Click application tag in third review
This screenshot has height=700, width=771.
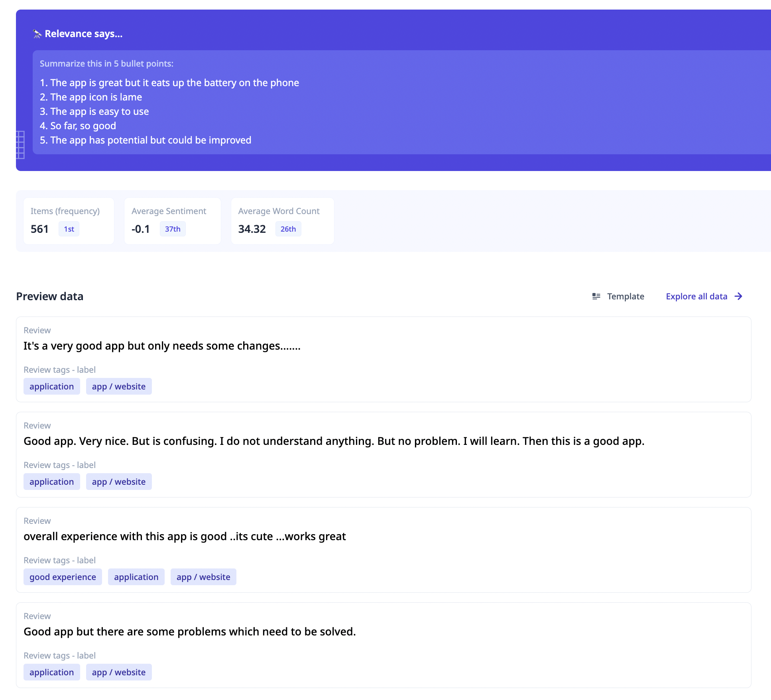pyautogui.click(x=136, y=577)
